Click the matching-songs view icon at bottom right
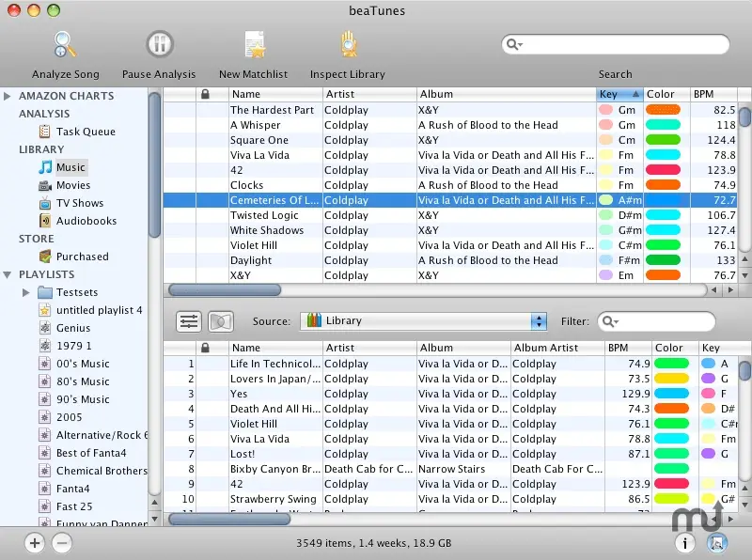Screen dimensions: 752x560 (717, 543)
